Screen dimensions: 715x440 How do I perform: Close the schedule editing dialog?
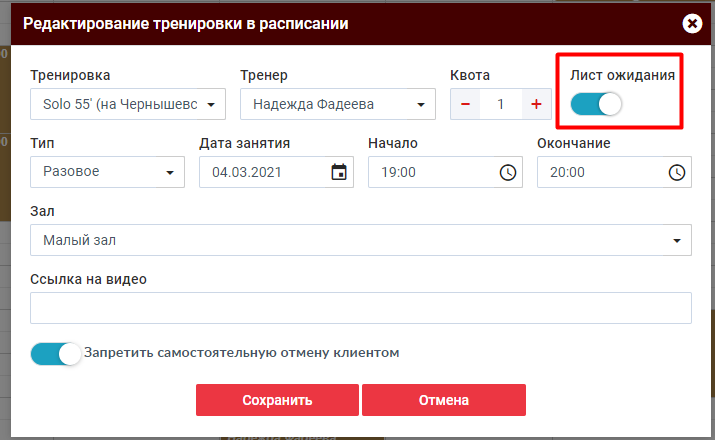[x=691, y=24]
